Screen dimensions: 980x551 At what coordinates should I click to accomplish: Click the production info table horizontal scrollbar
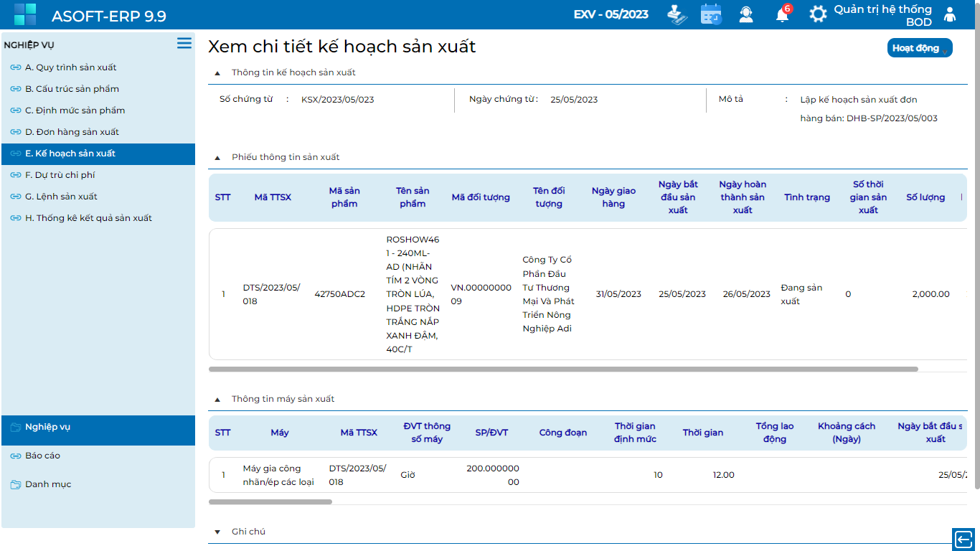click(x=563, y=369)
